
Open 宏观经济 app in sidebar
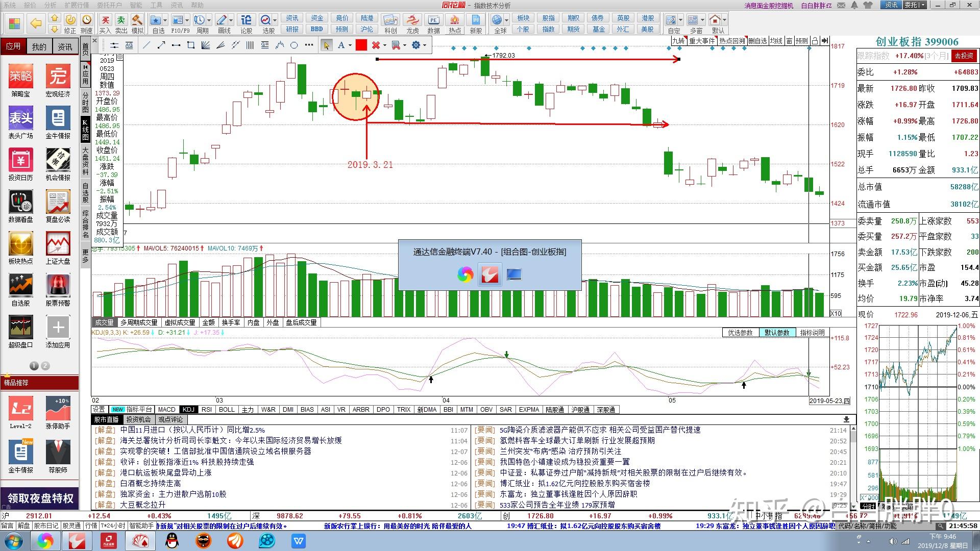pos(58,80)
